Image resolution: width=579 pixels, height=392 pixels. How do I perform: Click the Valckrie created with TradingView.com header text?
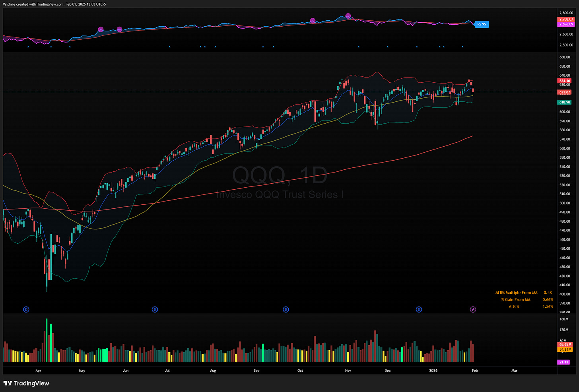click(x=54, y=4)
